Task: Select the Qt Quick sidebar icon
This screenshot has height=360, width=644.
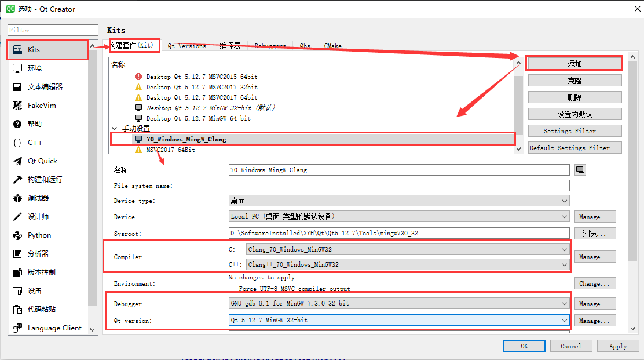Action: tap(17, 161)
